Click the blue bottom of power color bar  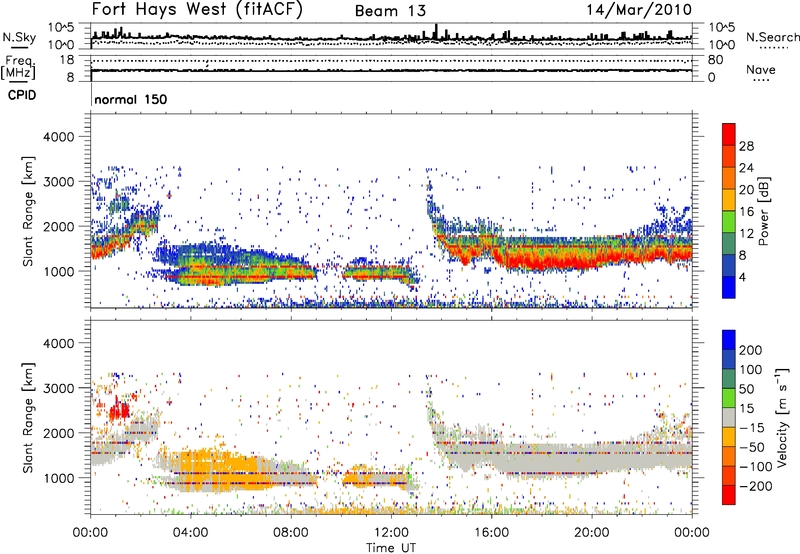click(x=729, y=287)
